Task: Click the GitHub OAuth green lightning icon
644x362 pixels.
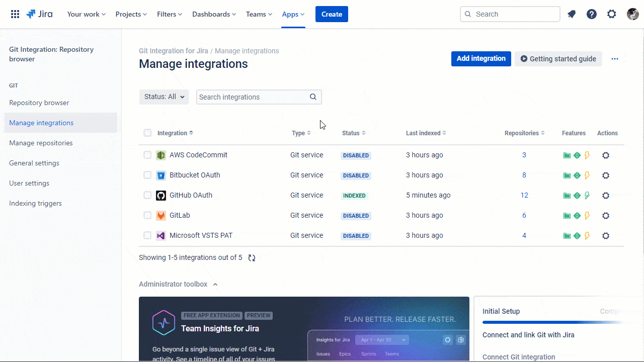Action: pyautogui.click(x=587, y=196)
